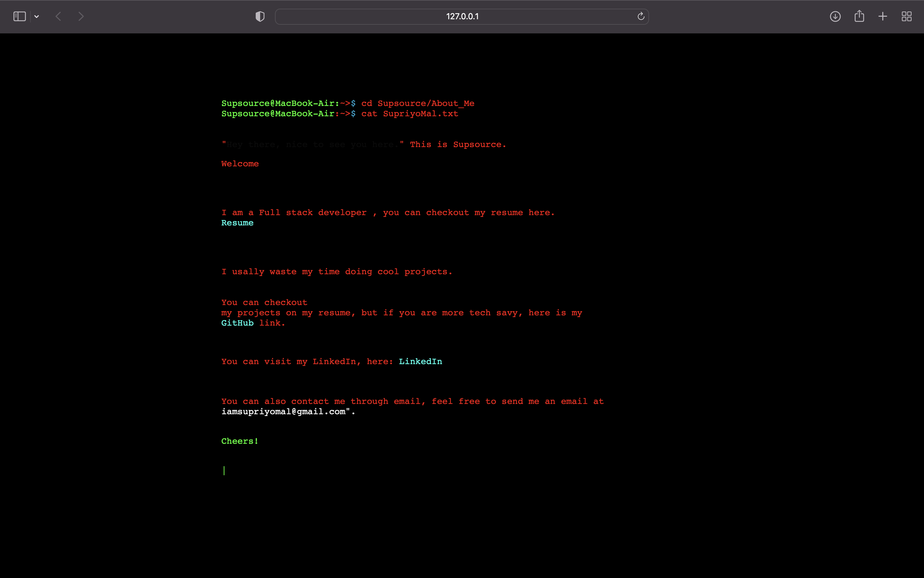Open the Resume link
The height and width of the screenshot is (578, 924).
[237, 223]
